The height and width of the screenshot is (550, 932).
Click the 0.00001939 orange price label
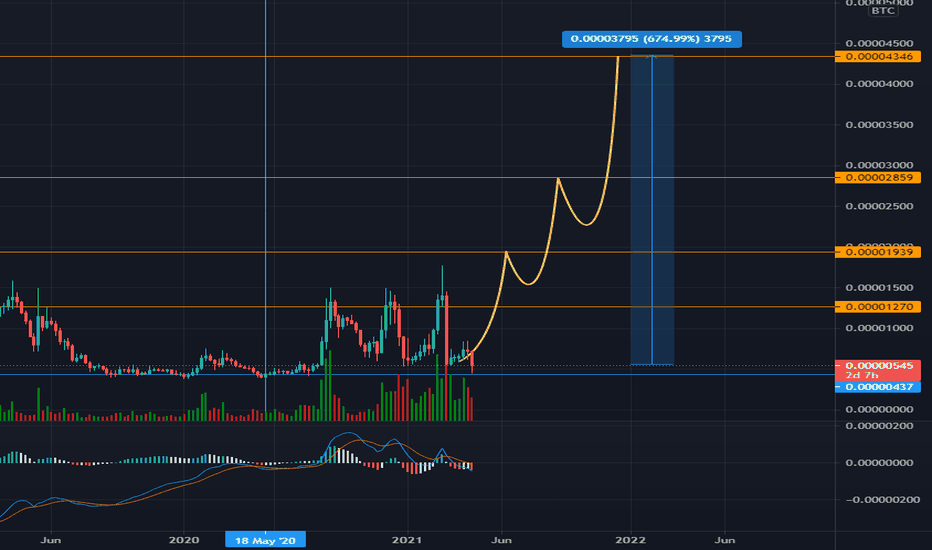point(877,252)
